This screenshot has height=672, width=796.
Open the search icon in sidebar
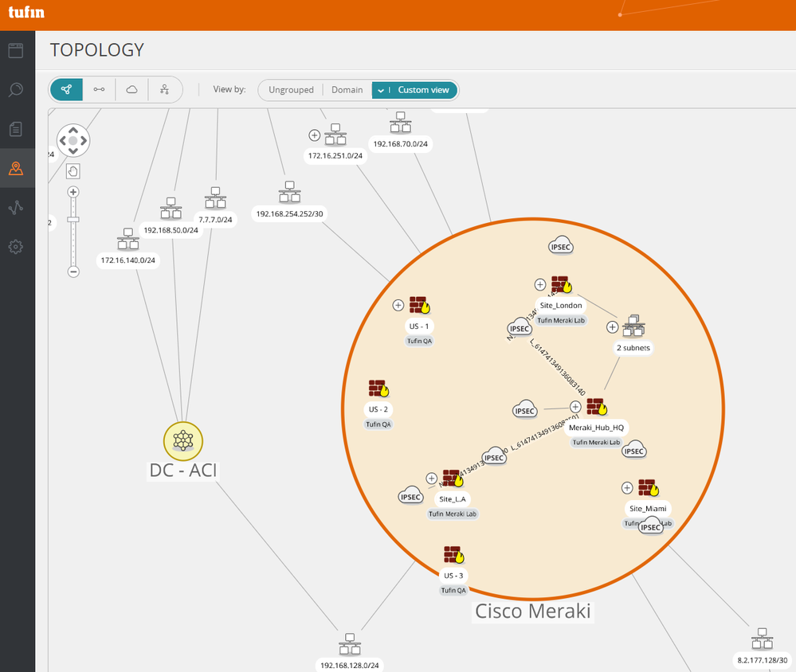coord(16,90)
